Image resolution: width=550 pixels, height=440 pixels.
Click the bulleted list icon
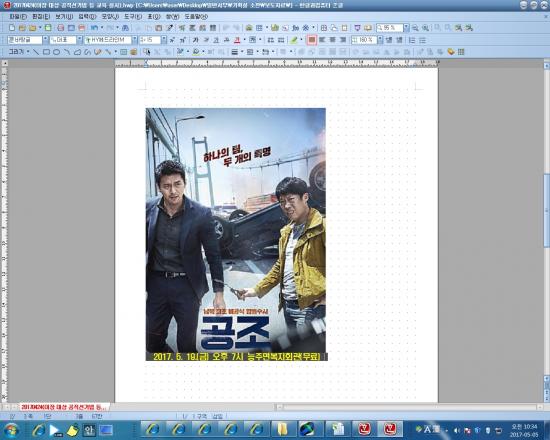[423, 40]
